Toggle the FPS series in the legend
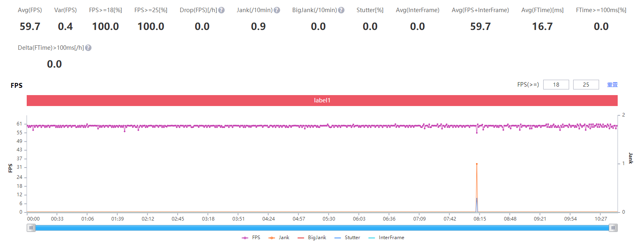 click(251, 238)
